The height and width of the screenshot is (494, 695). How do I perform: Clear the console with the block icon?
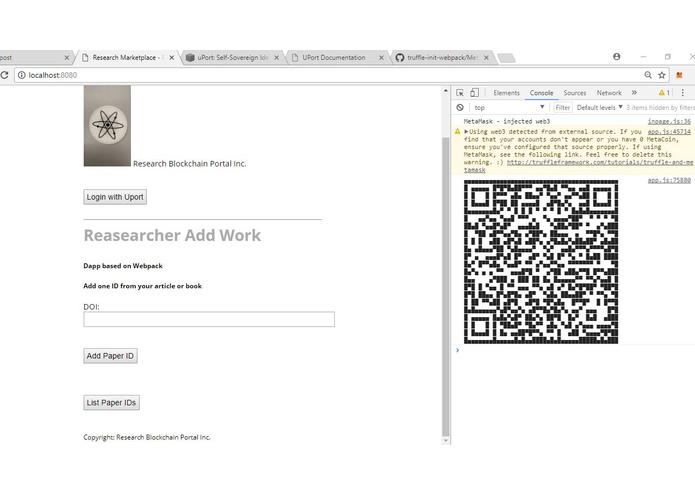click(460, 107)
